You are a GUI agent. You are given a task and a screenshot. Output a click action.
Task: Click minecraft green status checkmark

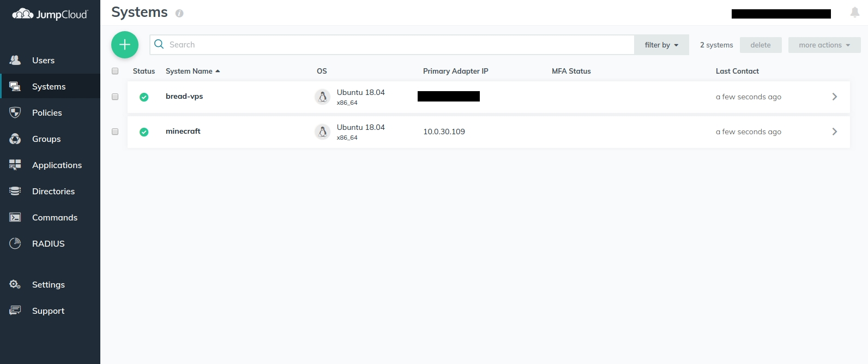point(144,132)
